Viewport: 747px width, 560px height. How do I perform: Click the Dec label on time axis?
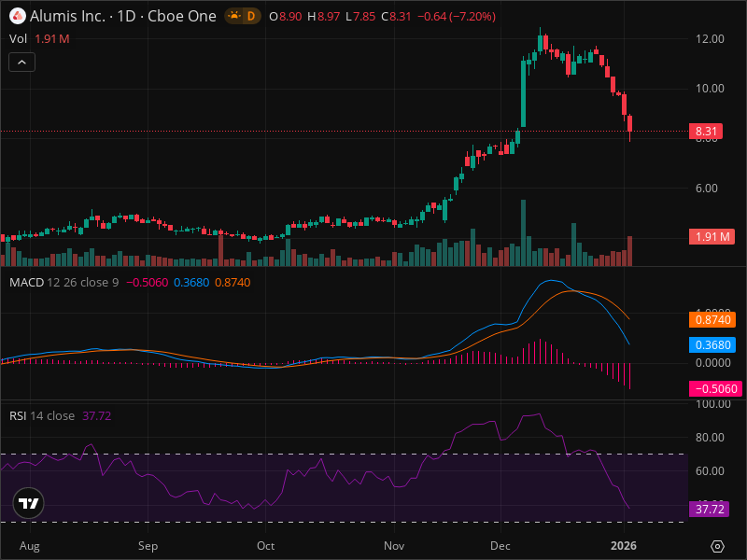tap(500, 546)
